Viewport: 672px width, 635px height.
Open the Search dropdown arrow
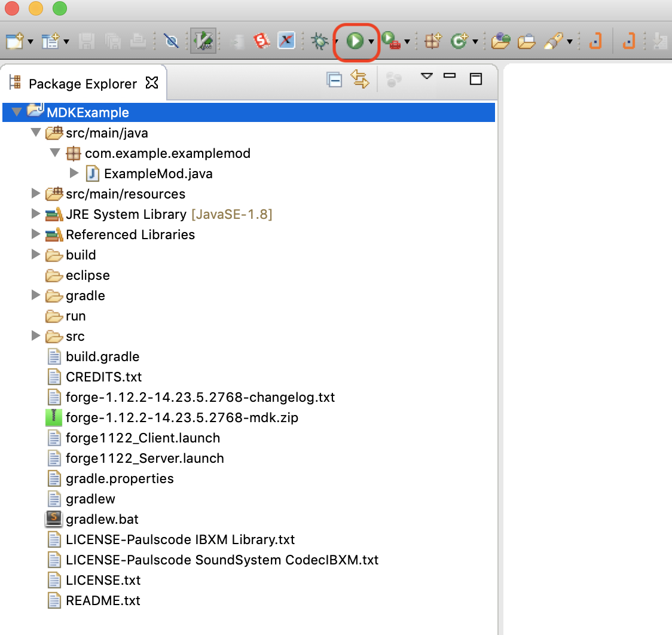(570, 42)
